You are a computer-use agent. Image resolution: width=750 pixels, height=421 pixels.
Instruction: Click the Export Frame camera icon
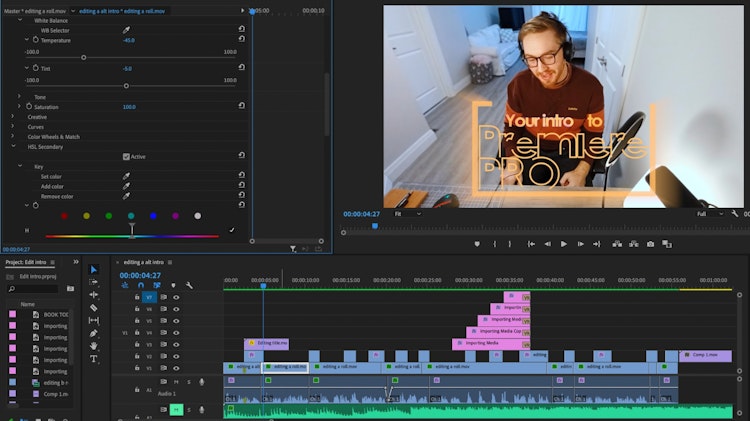650,244
